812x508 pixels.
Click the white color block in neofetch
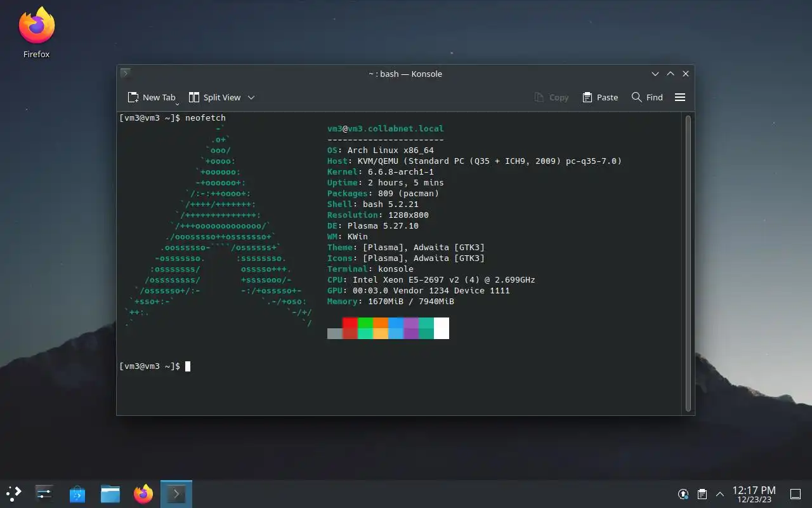pyautogui.click(x=442, y=328)
